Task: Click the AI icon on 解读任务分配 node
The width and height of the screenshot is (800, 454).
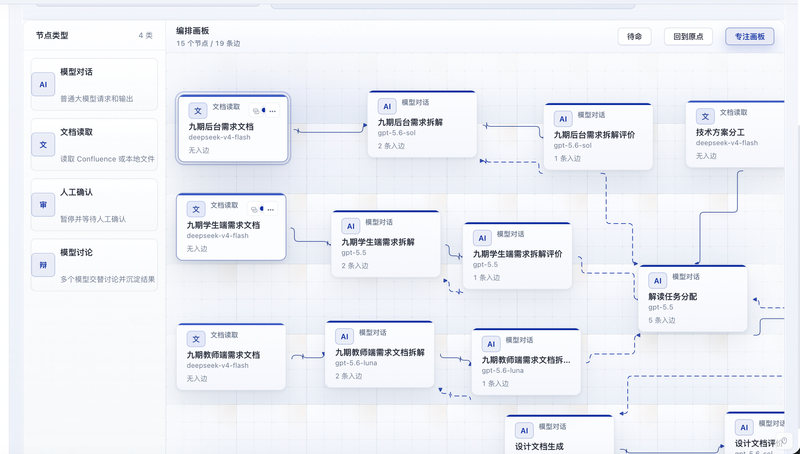Action: (658, 281)
